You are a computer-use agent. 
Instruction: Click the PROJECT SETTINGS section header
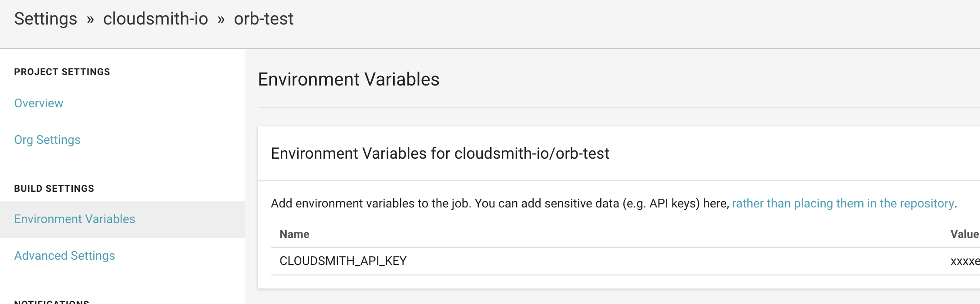click(62, 71)
